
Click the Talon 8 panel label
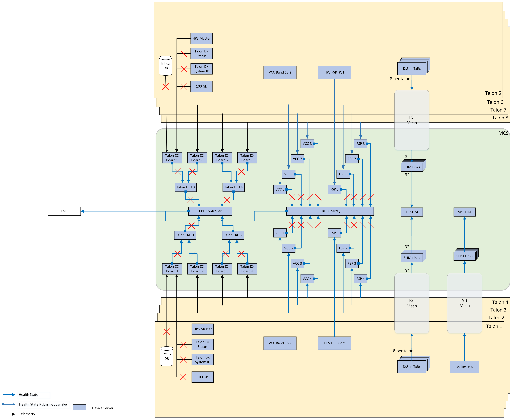500,118
